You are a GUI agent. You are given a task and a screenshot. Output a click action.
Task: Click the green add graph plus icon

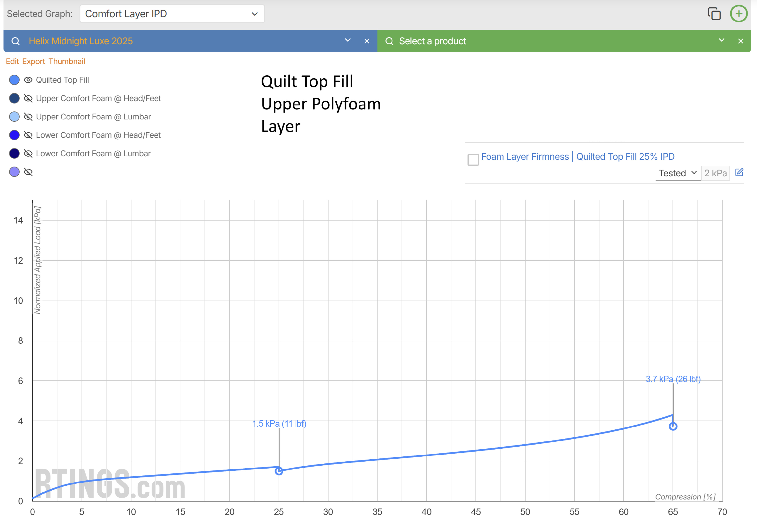pyautogui.click(x=738, y=14)
